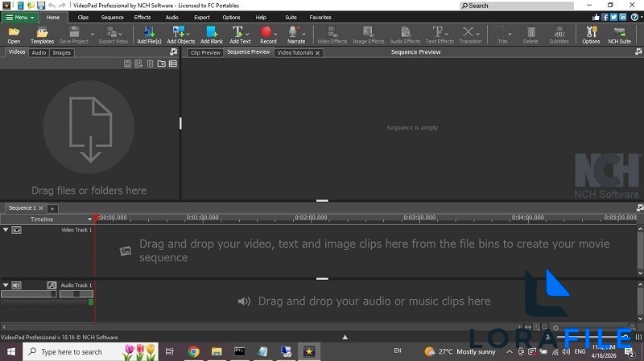
Task: Mute Audio Track 1 speaker button
Action: 16,285
